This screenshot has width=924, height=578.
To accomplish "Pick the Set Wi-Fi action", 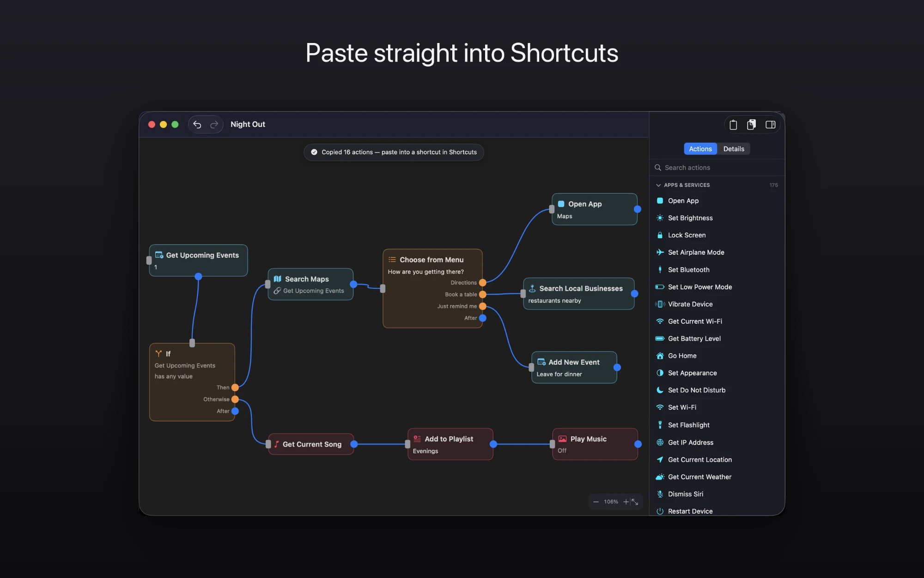I will [717, 407].
